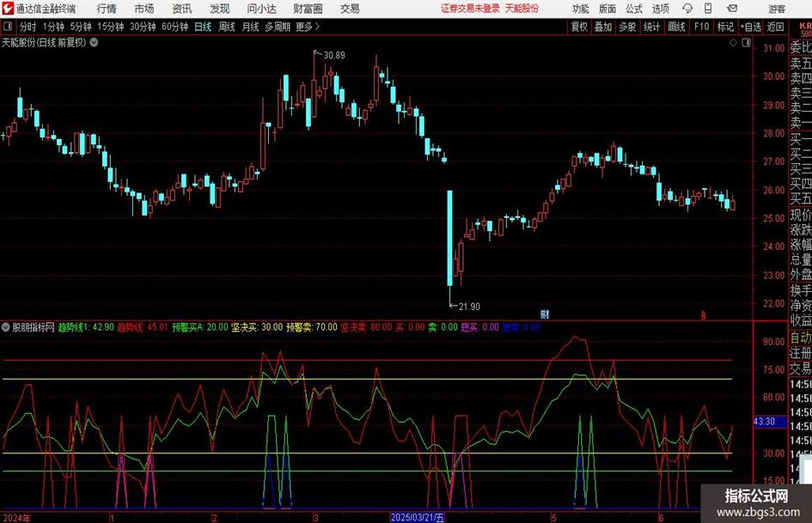The image size is (812, 523).
Task: Switch to 30分钟 period
Action: (x=143, y=27)
